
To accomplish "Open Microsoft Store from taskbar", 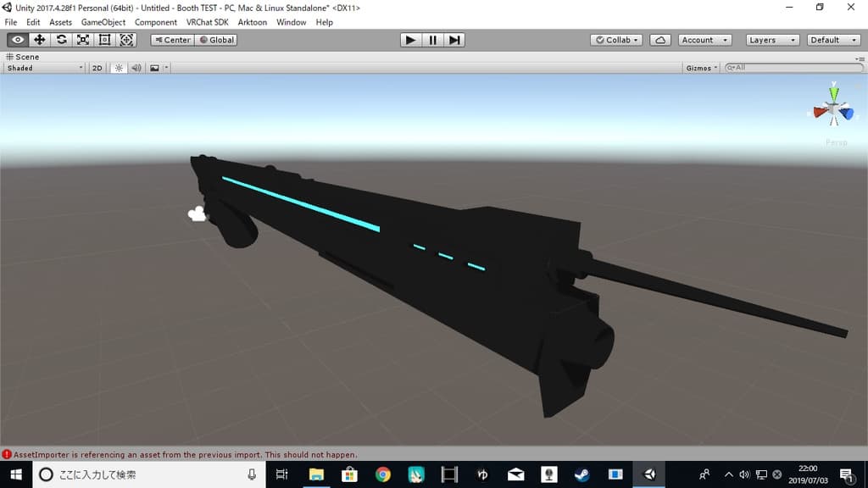I will (349, 474).
